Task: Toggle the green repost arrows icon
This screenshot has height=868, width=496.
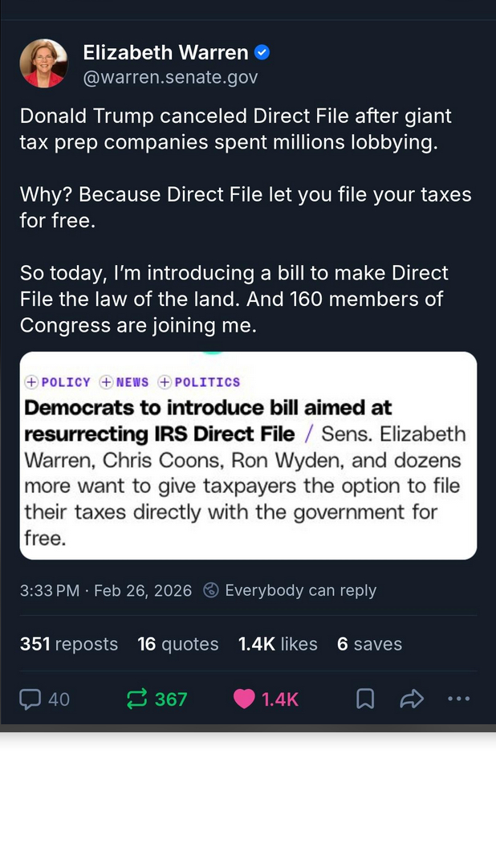Action: point(137,699)
